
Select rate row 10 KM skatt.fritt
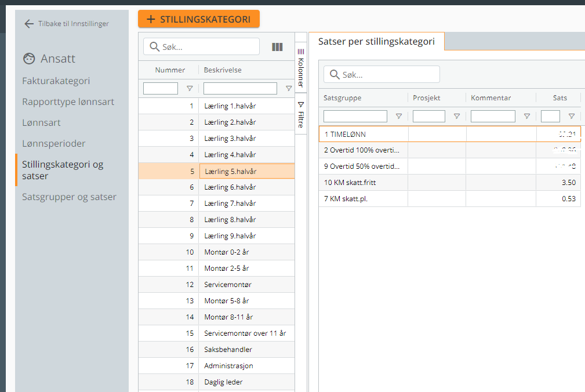[x=450, y=183]
